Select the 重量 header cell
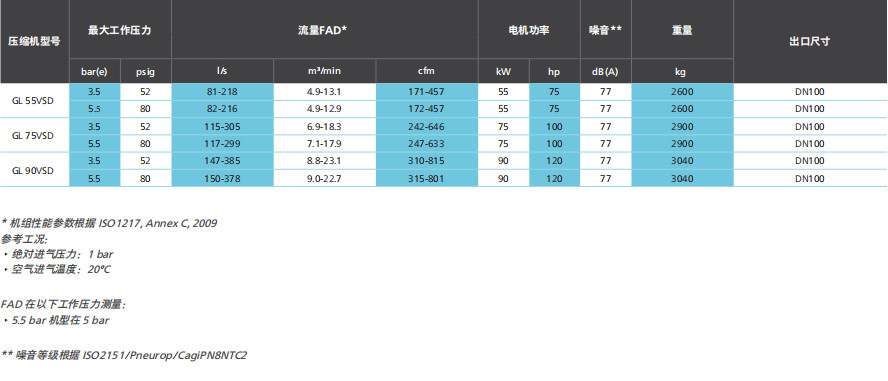This screenshot has width=888, height=381. (x=682, y=29)
